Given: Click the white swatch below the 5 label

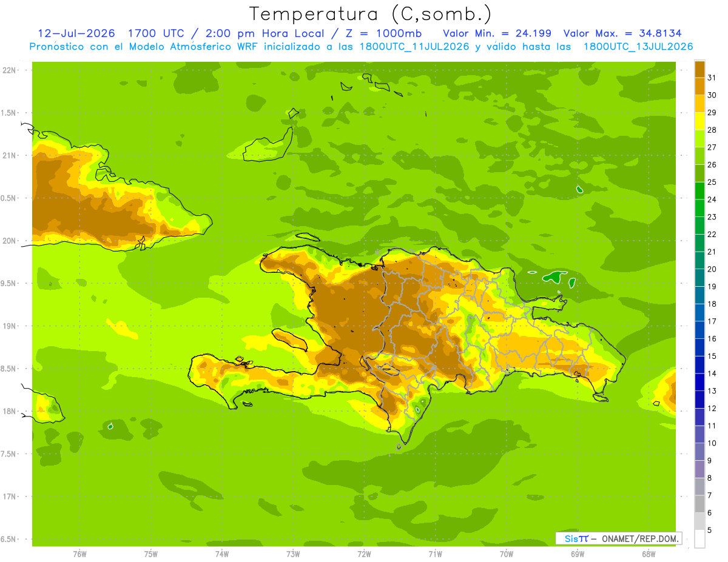Looking at the screenshot, I should tap(699, 539).
